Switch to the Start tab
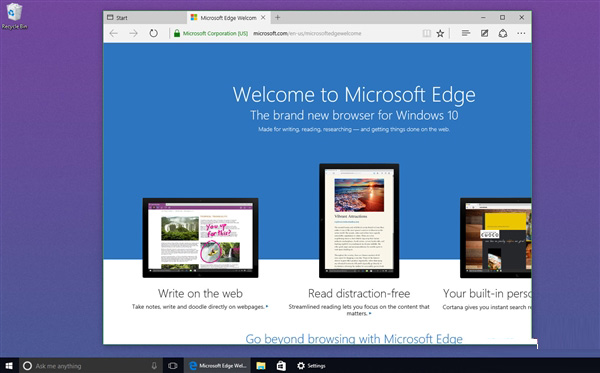 coord(145,18)
